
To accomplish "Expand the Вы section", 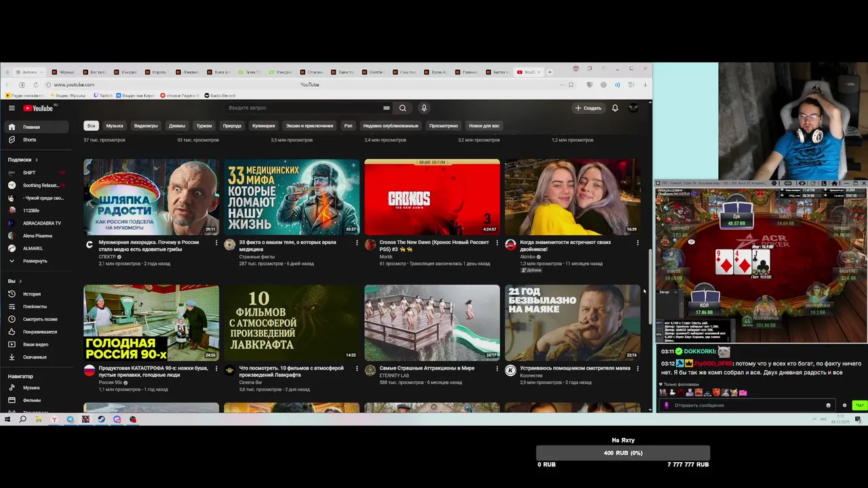I will 15,281.
